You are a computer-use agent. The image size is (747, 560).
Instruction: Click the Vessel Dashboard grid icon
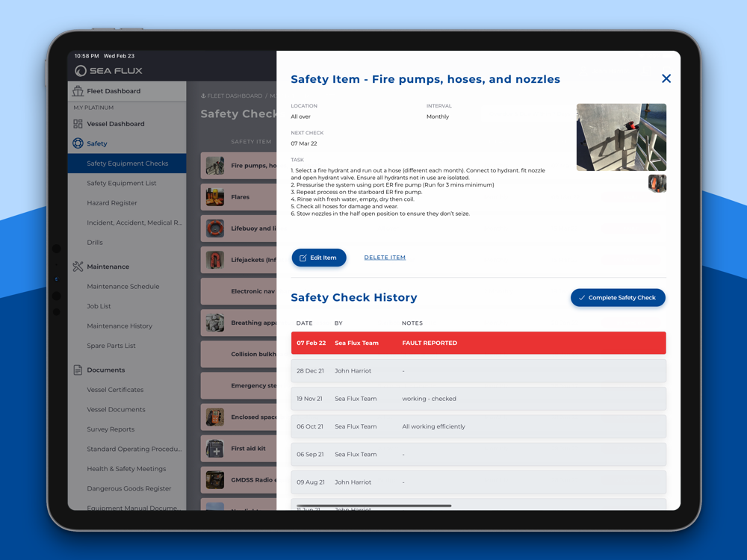(78, 124)
